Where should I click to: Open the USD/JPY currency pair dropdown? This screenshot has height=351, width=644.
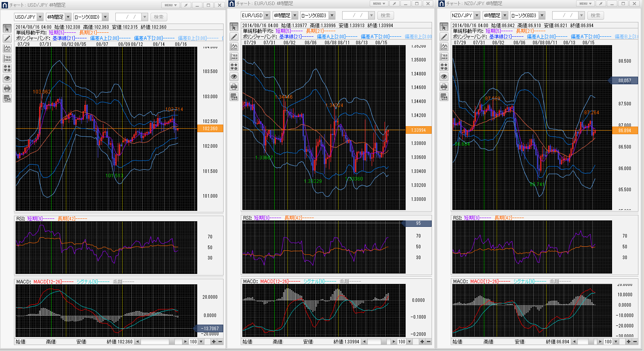point(40,17)
